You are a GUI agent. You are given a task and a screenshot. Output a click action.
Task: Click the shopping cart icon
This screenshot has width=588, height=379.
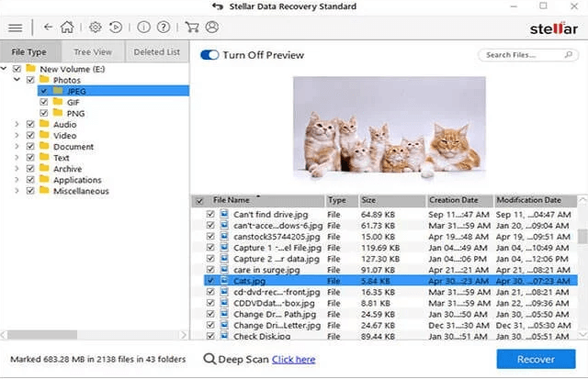point(192,27)
